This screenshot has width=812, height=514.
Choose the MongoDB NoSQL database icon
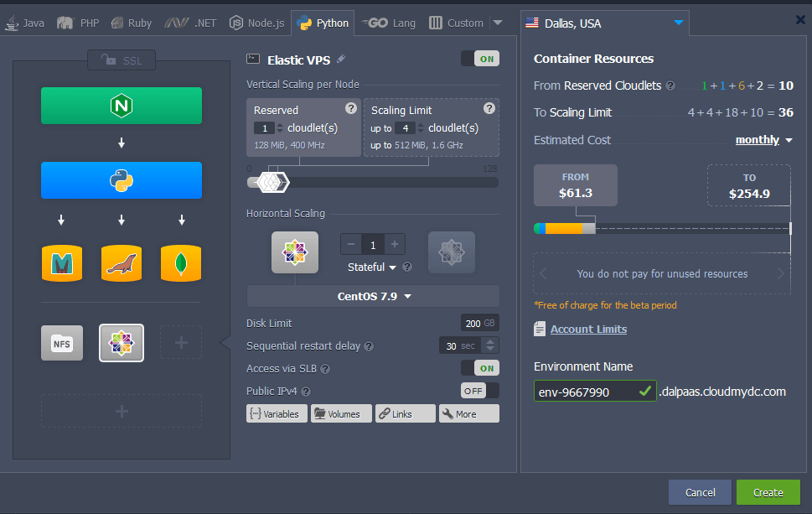(181, 263)
